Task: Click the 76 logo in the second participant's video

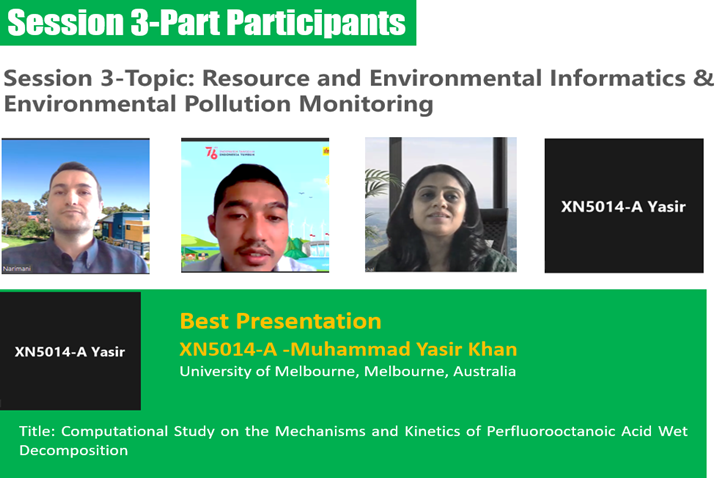Action: coord(211,153)
